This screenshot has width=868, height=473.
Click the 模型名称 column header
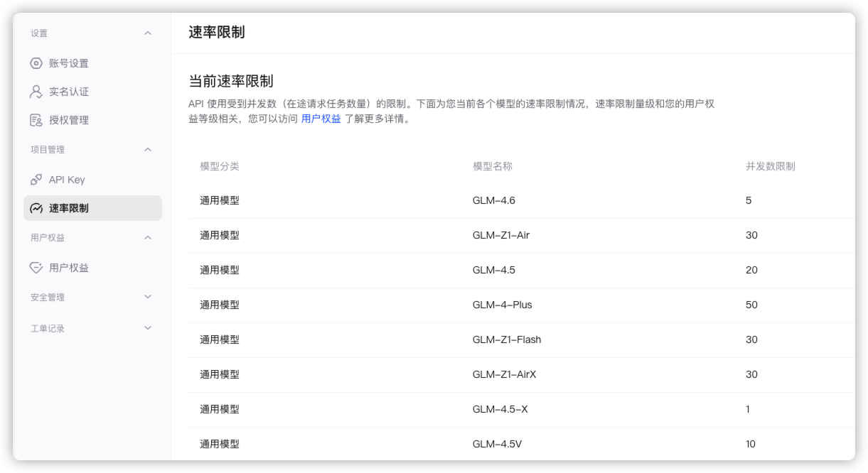(x=493, y=166)
